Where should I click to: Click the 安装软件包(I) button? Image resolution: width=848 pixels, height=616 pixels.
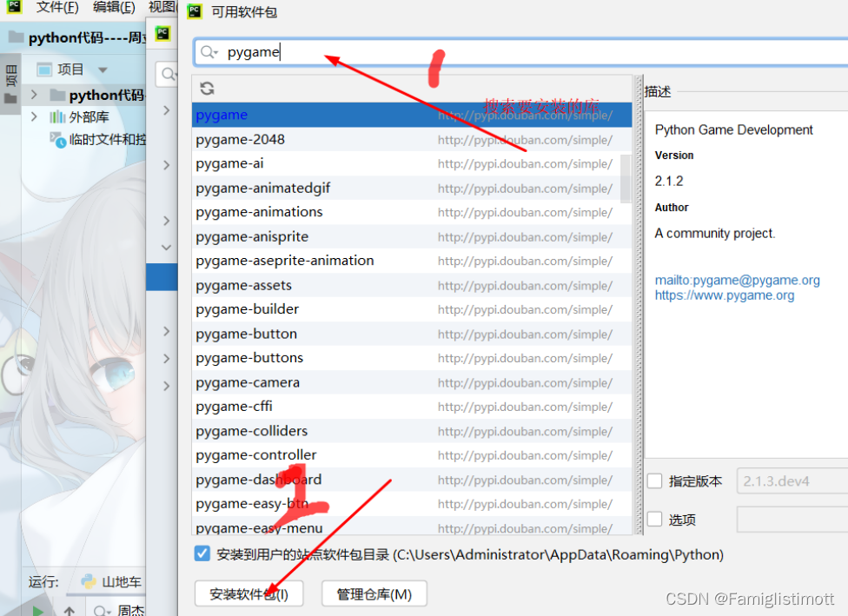tap(248, 593)
